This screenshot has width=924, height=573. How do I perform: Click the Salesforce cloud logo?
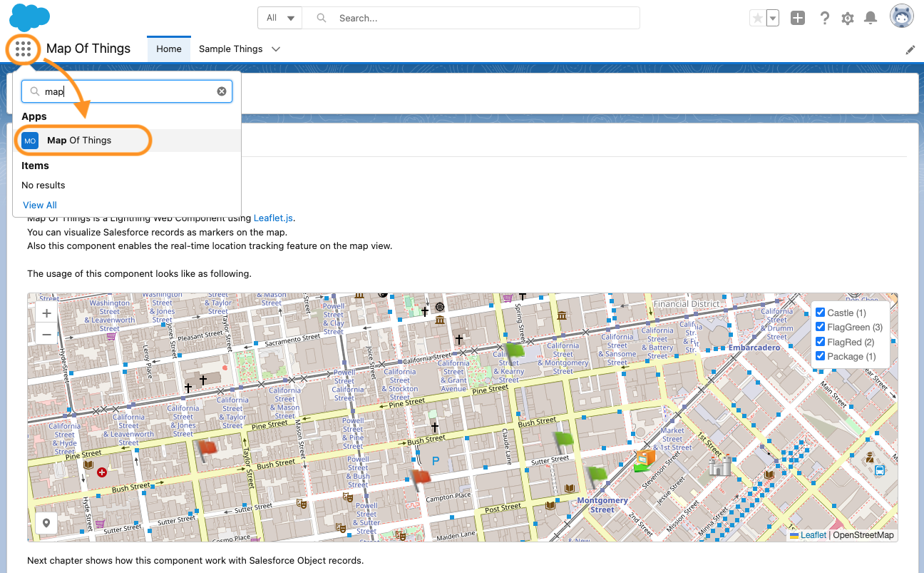[x=29, y=17]
